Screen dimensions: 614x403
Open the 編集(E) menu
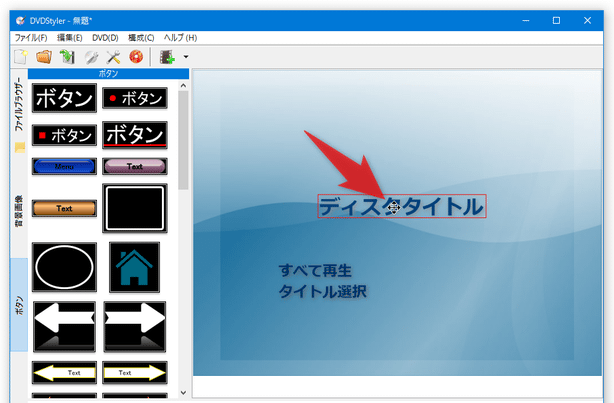click(70, 38)
